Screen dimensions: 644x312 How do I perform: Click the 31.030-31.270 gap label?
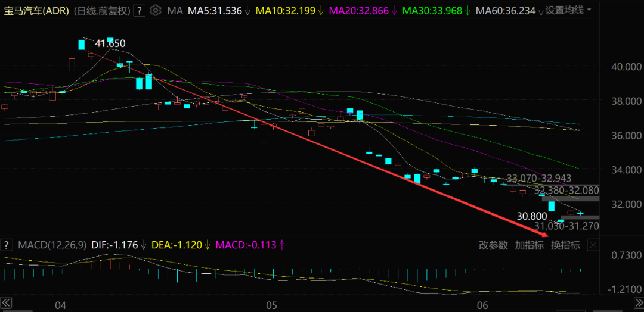(567, 226)
